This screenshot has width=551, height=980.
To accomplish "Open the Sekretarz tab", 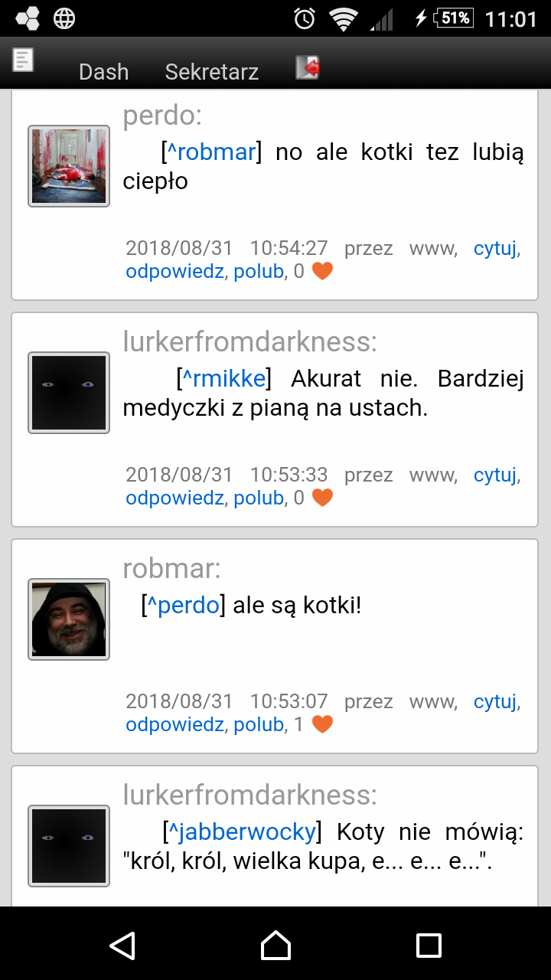I will (x=212, y=72).
